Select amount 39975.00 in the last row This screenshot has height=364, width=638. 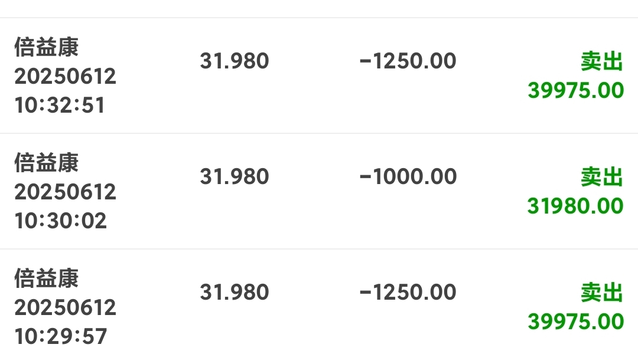[x=576, y=322]
